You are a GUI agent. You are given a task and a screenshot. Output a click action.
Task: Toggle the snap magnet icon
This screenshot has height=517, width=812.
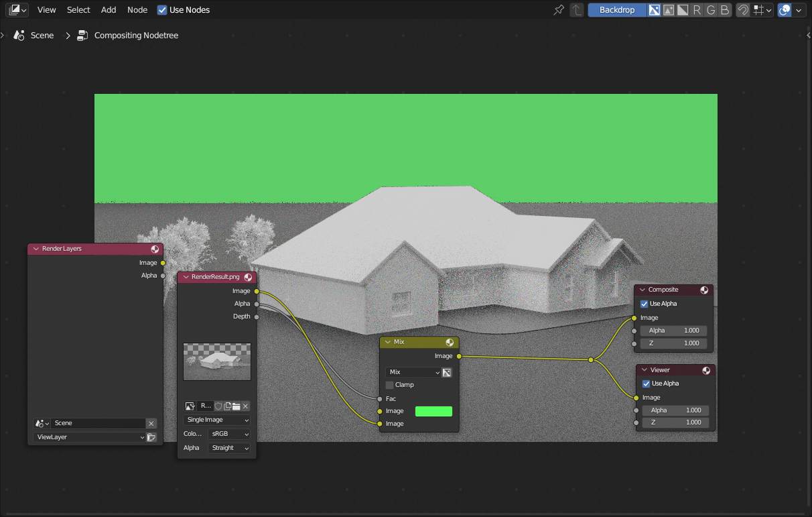point(742,10)
